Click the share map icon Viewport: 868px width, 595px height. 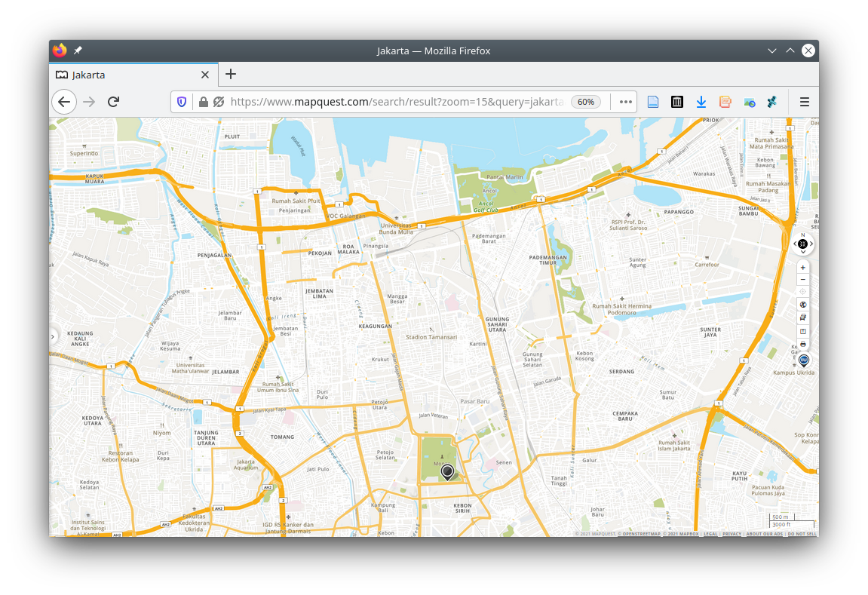pos(802,331)
